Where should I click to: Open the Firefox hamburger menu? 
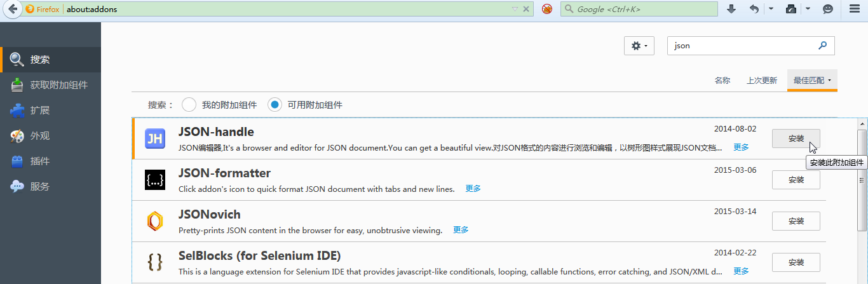coord(855,9)
